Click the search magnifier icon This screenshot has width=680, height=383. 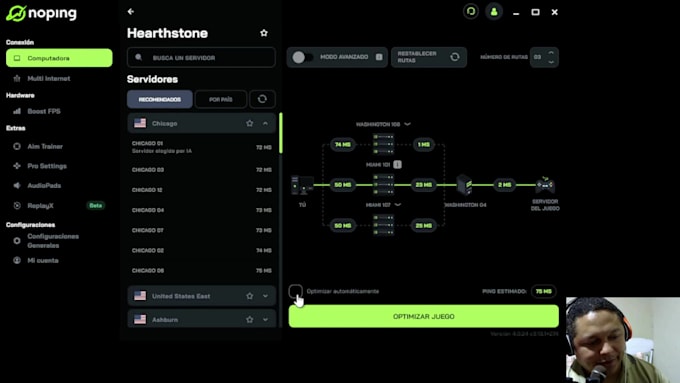click(138, 57)
